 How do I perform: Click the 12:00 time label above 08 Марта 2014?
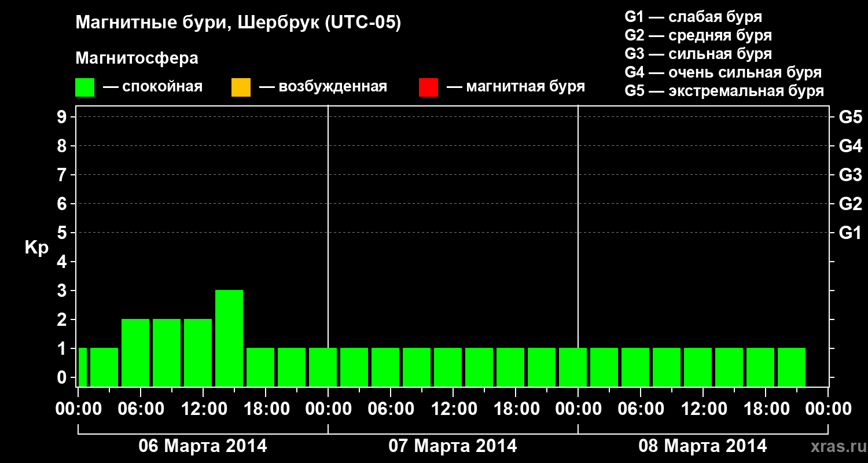click(x=703, y=409)
